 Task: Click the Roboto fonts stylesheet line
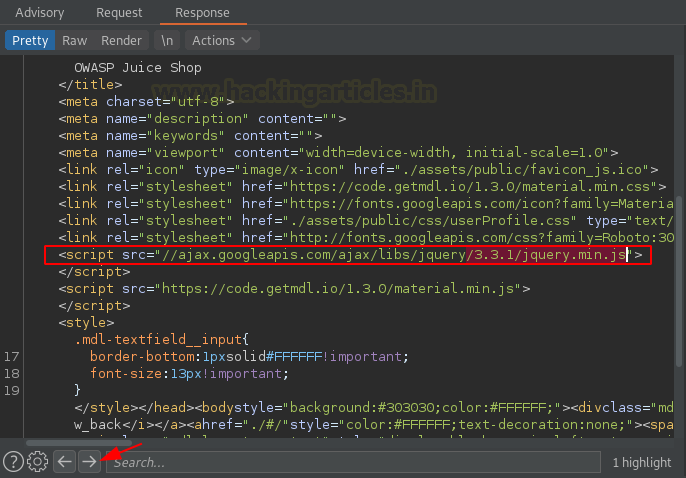point(366,237)
